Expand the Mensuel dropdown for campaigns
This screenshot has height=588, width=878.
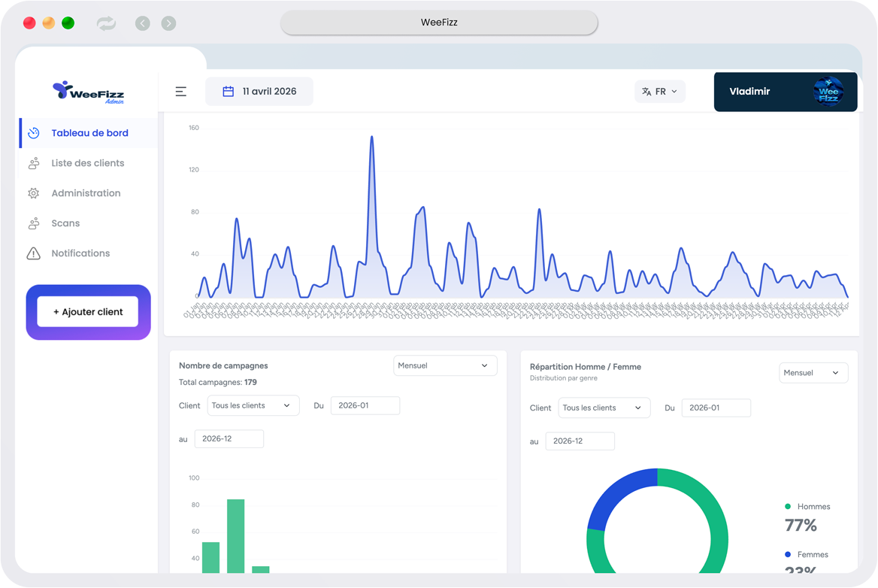click(x=445, y=365)
